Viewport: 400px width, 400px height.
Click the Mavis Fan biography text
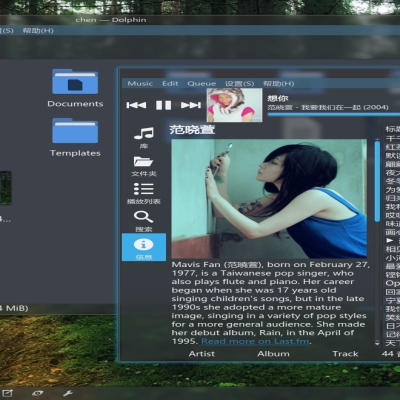coord(271,303)
